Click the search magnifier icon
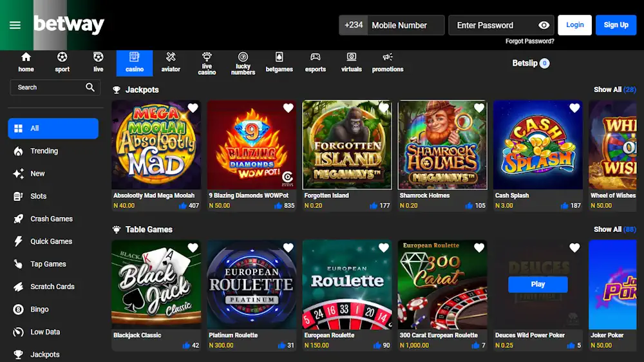Screen dimensions: 644x362 pyautogui.click(x=90, y=87)
